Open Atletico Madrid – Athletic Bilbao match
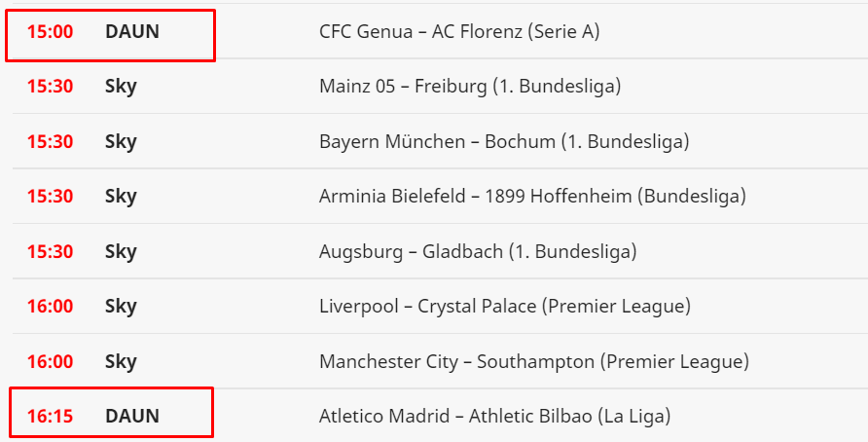The height and width of the screenshot is (442, 868). coord(494,416)
